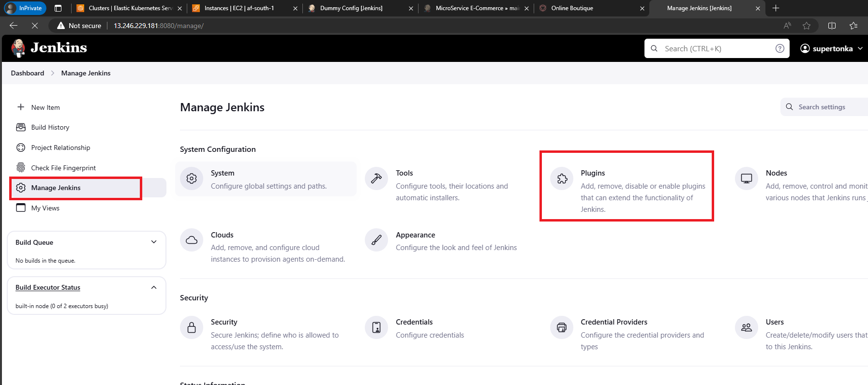Click the Security padlock icon
The width and height of the screenshot is (868, 385).
192,327
